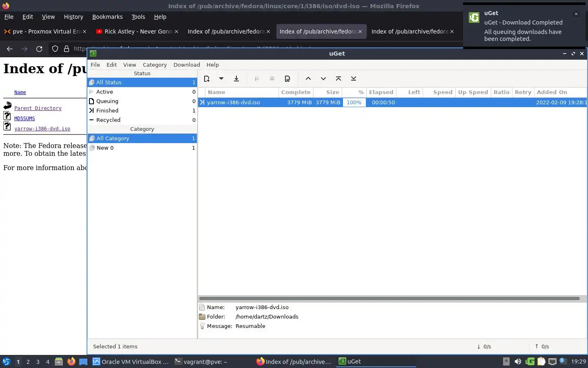Open MD5SUMS link
The width and height of the screenshot is (588, 368).
pyautogui.click(x=24, y=119)
